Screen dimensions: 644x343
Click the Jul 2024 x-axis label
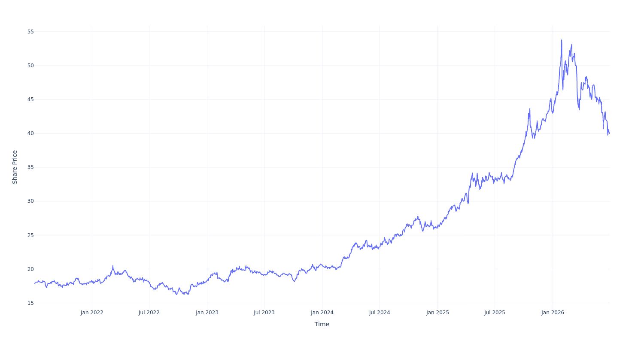point(380,313)
